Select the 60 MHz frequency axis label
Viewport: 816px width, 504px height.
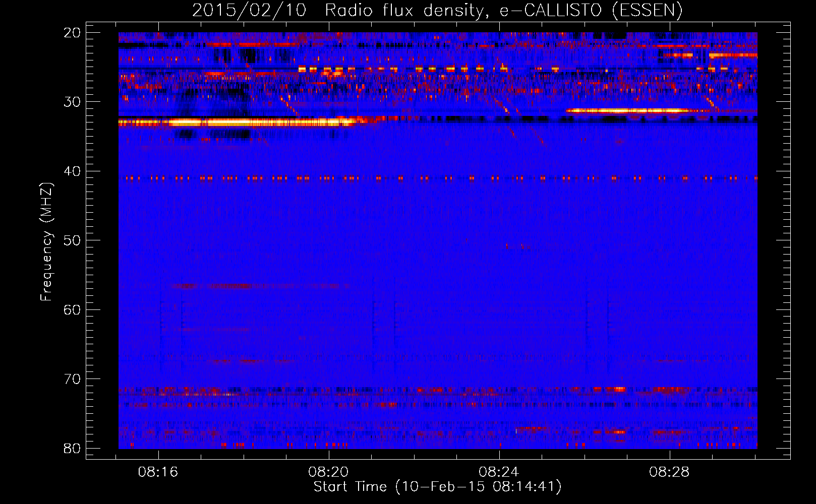pos(72,309)
